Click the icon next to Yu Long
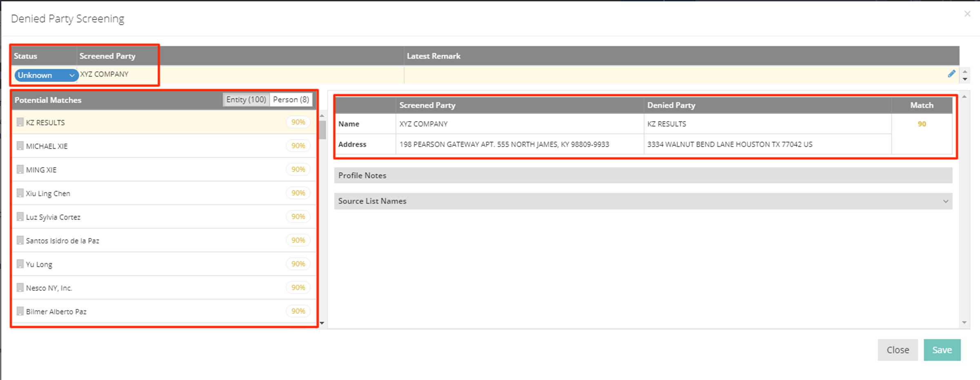Image resolution: width=980 pixels, height=380 pixels. point(20,264)
